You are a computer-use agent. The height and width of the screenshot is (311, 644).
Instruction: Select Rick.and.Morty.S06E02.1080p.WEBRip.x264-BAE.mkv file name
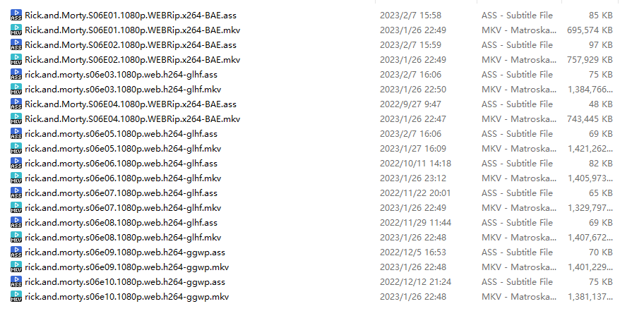(132, 60)
